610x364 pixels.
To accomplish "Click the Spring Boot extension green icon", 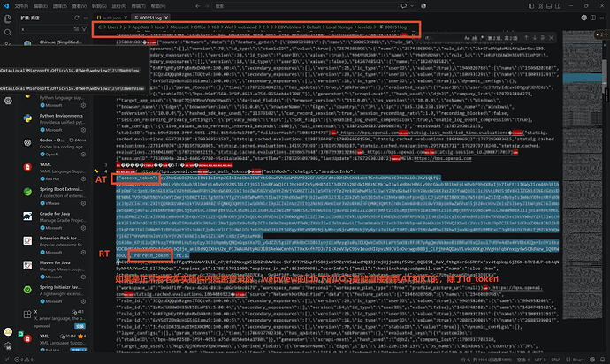I will tap(27, 192).
